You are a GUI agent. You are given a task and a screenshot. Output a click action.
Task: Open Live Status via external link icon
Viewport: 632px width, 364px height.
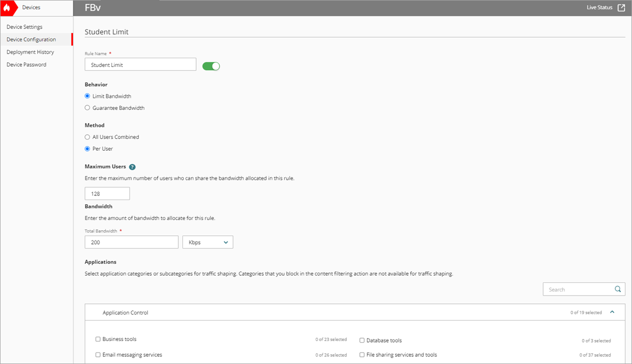point(621,7)
